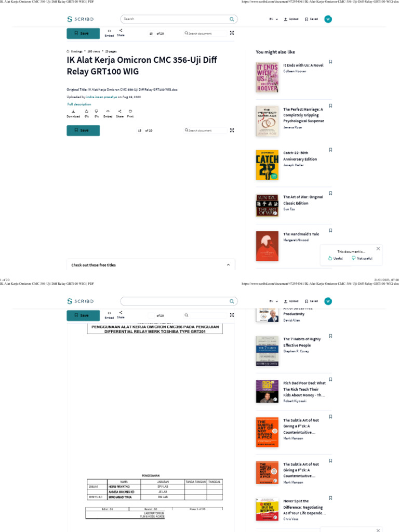
Task: Click the Print icon in document actions
Action: (130, 111)
